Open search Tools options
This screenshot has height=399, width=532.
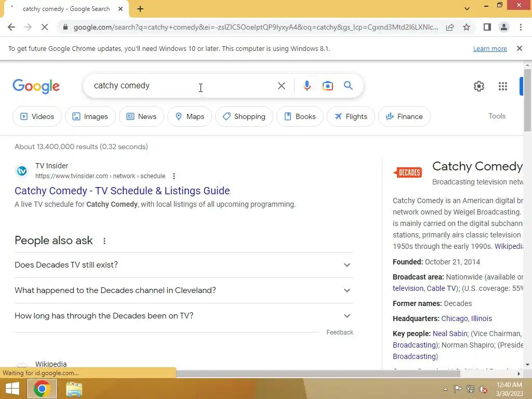coord(497,116)
